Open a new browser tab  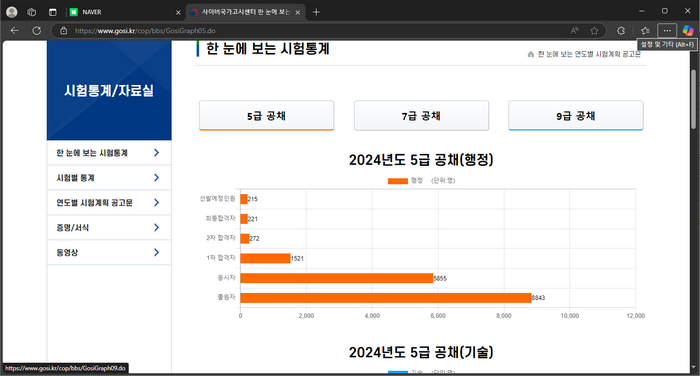click(x=316, y=12)
